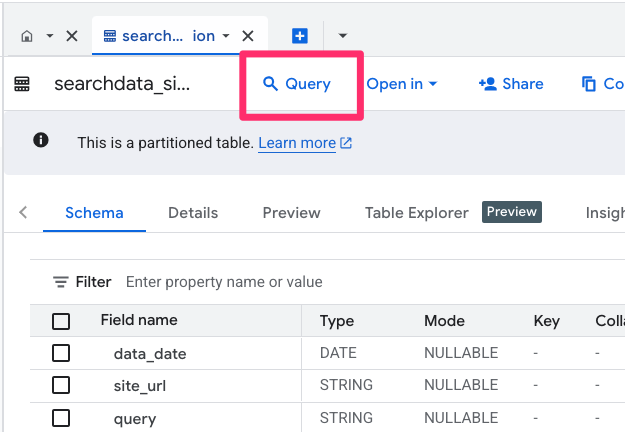
Task: Check the data_date field checkbox
Action: point(61,353)
